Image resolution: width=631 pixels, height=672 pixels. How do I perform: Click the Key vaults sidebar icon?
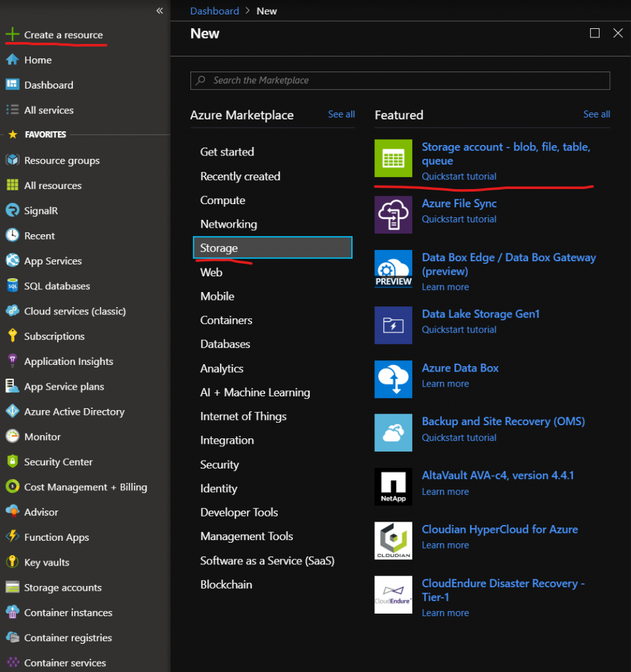pos(12,562)
